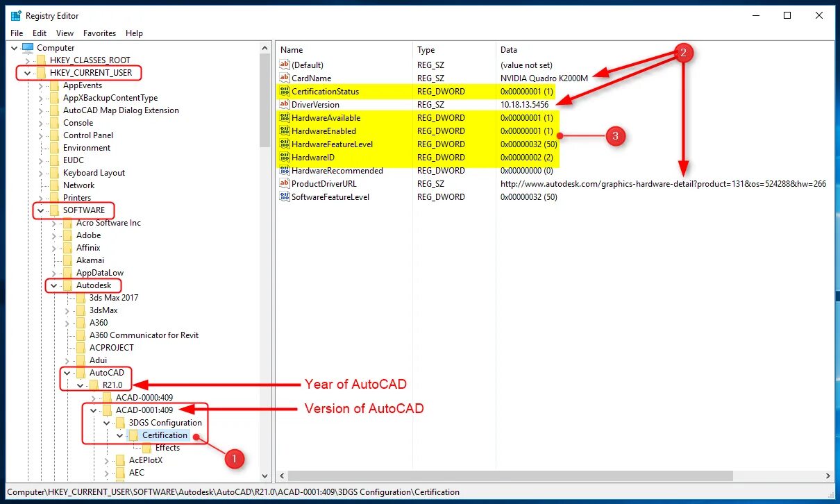Click the CardName string value icon

tap(285, 78)
